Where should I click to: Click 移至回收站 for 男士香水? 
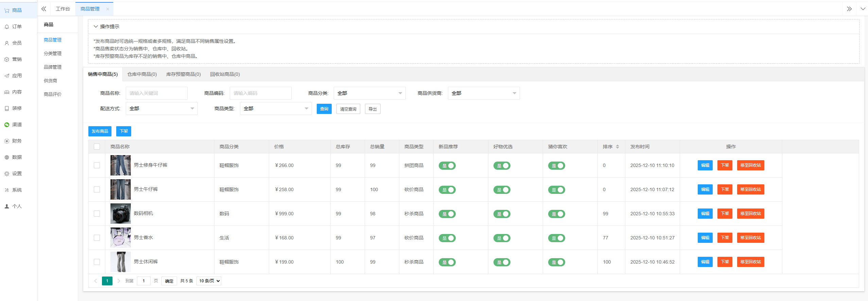tap(750, 238)
